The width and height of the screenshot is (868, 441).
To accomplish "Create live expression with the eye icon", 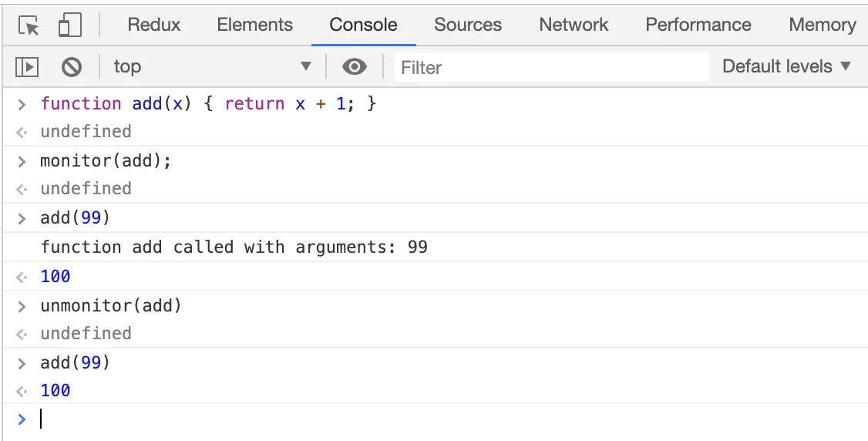I will (x=354, y=67).
